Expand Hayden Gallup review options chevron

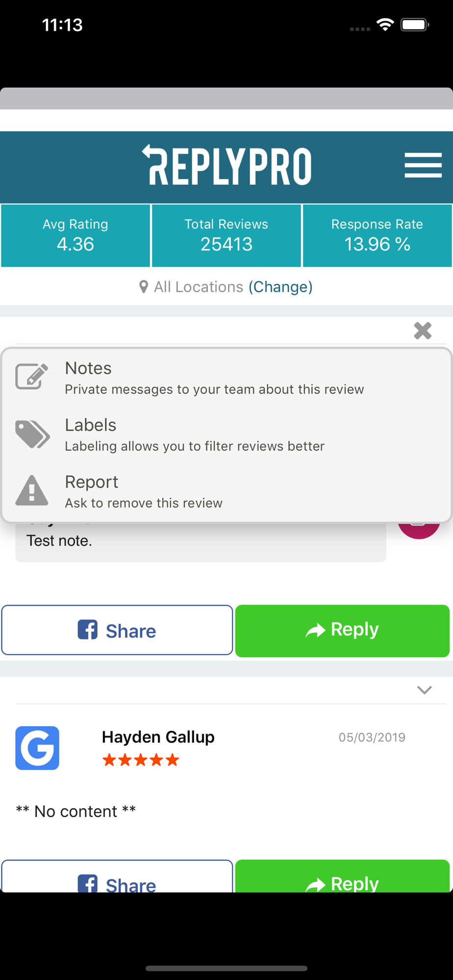pyautogui.click(x=424, y=690)
